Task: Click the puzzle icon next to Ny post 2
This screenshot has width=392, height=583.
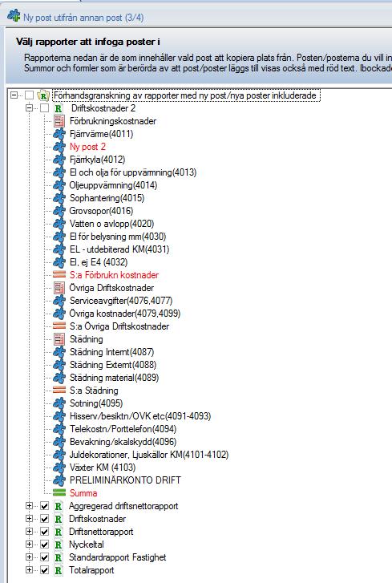Action: (x=59, y=147)
